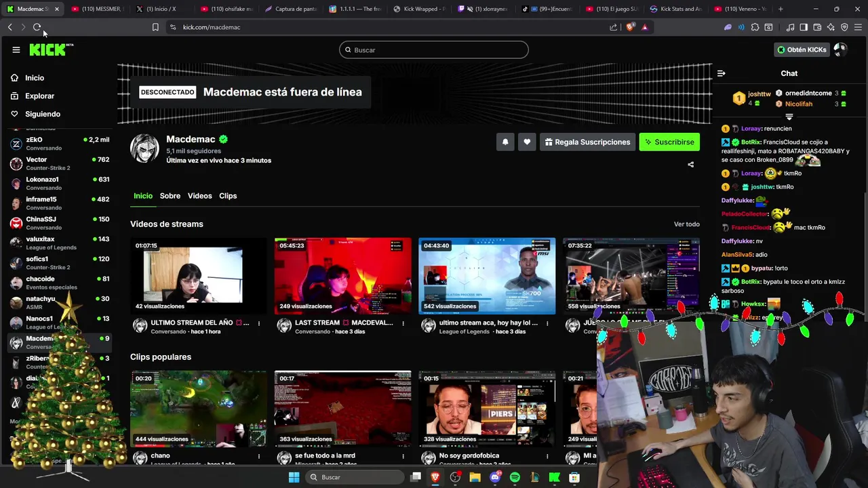Image resolution: width=868 pixels, height=488 pixels.
Task: Open the new browser tab plus button
Action: (x=781, y=9)
